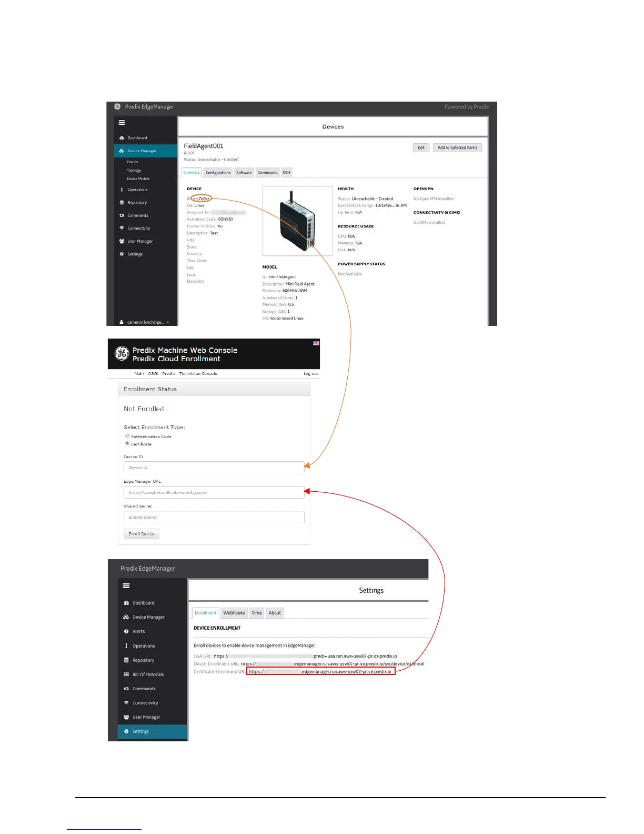The image size is (644, 834).
Task: Open Technician Console menu item
Action: click(198, 373)
